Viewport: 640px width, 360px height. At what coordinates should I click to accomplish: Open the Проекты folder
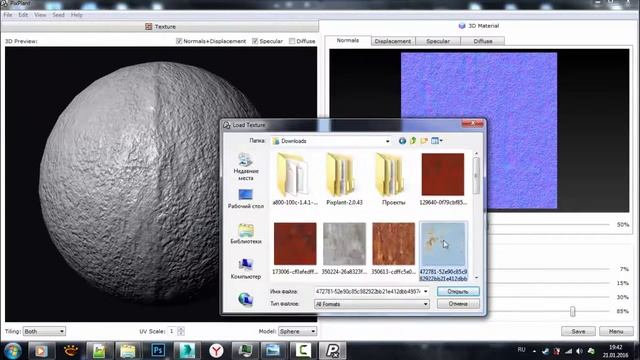pos(393,179)
